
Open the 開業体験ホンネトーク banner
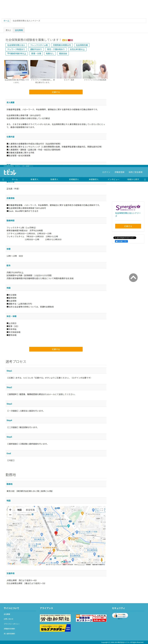tap(91, 618)
